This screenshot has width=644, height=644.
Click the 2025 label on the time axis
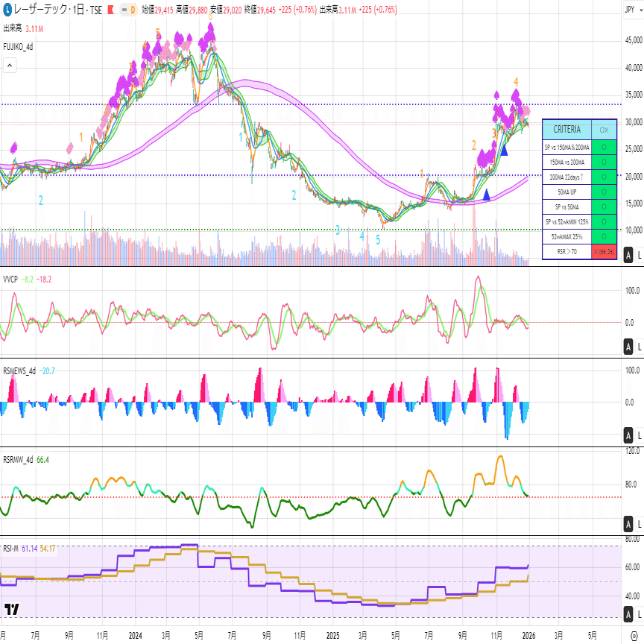(332, 635)
